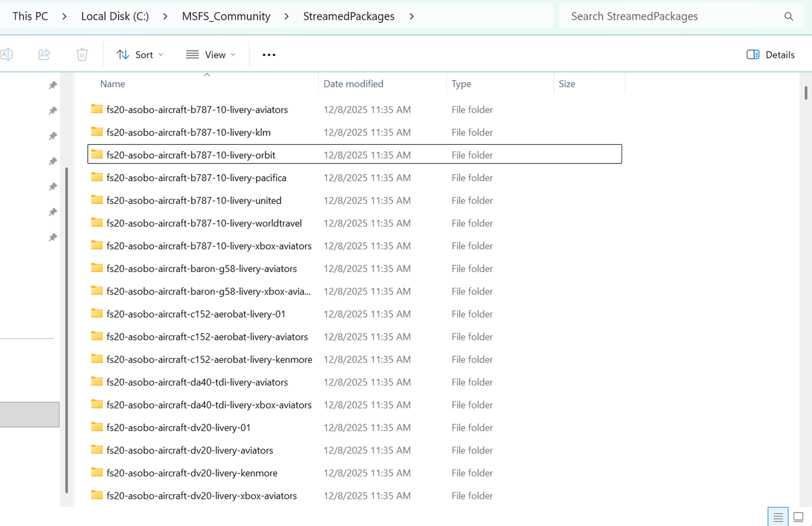Viewport: 812px width, 526px height.
Task: Open the View options dropdown
Action: [x=211, y=55]
